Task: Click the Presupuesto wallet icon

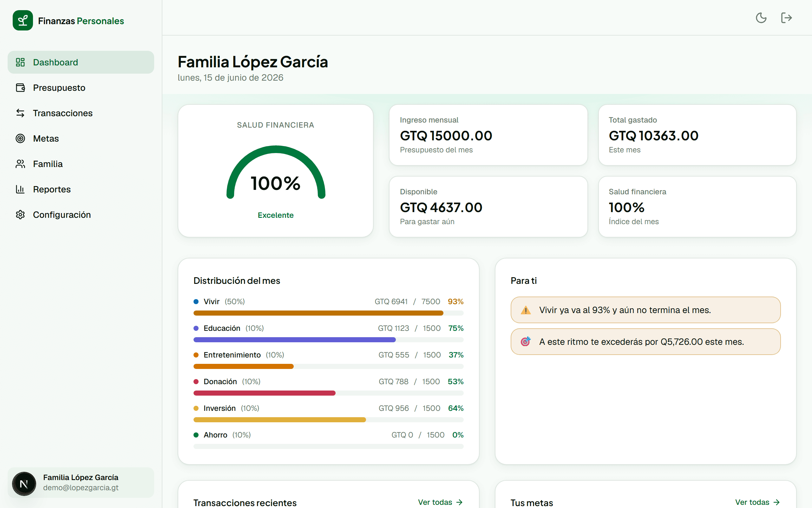Action: click(x=21, y=88)
